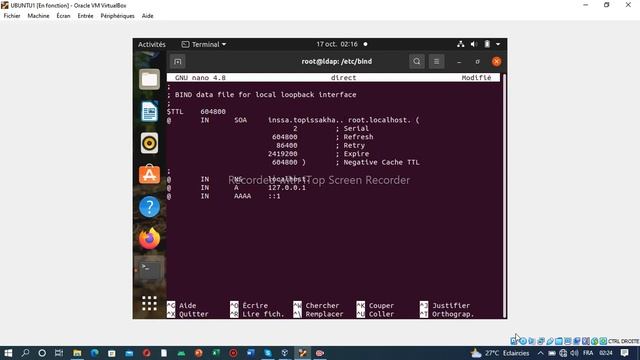The width and height of the screenshot is (640, 360).
Task: Launch Microsoft Edge from the taskbar
Action: pyautogui.click(x=94, y=353)
